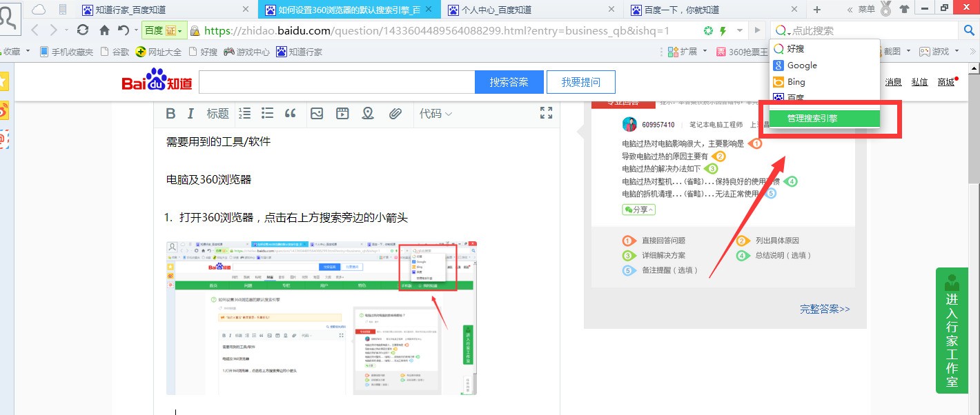Open the 消息 messages link
The image size is (980, 415).
pyautogui.click(x=894, y=82)
